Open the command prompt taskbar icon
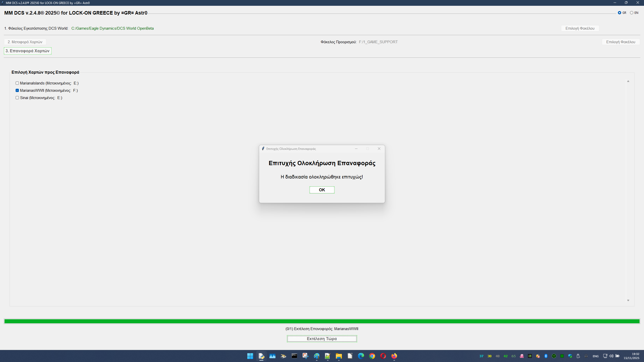 point(294,356)
